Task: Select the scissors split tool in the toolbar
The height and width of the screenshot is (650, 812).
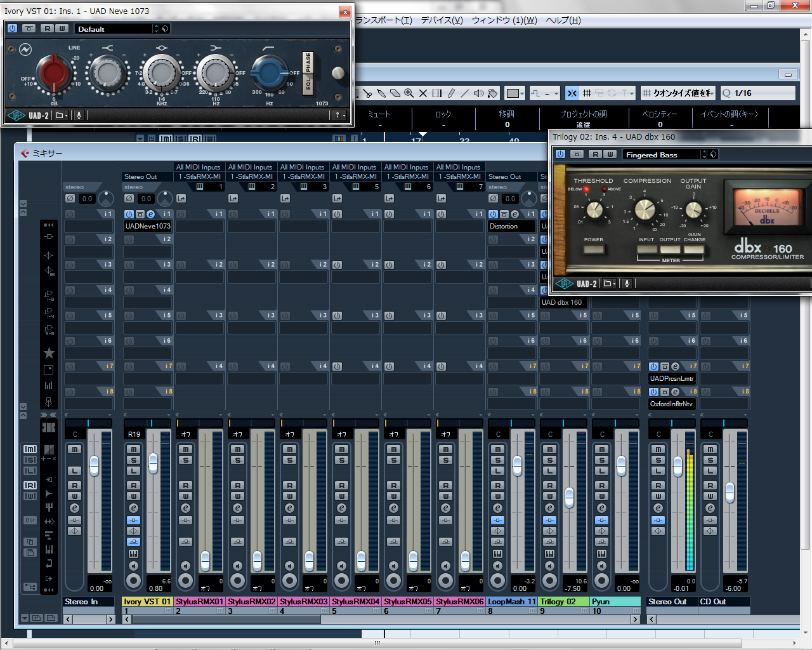Action: pos(367,93)
